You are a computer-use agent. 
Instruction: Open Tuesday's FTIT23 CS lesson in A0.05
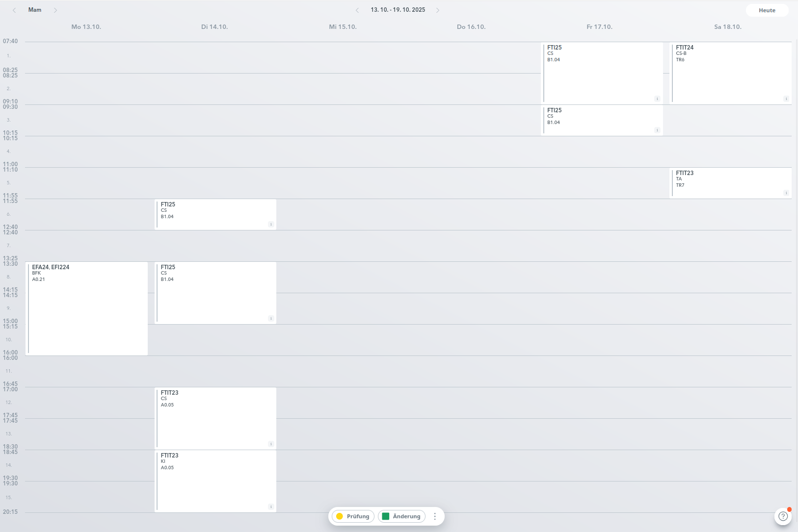[215, 418]
